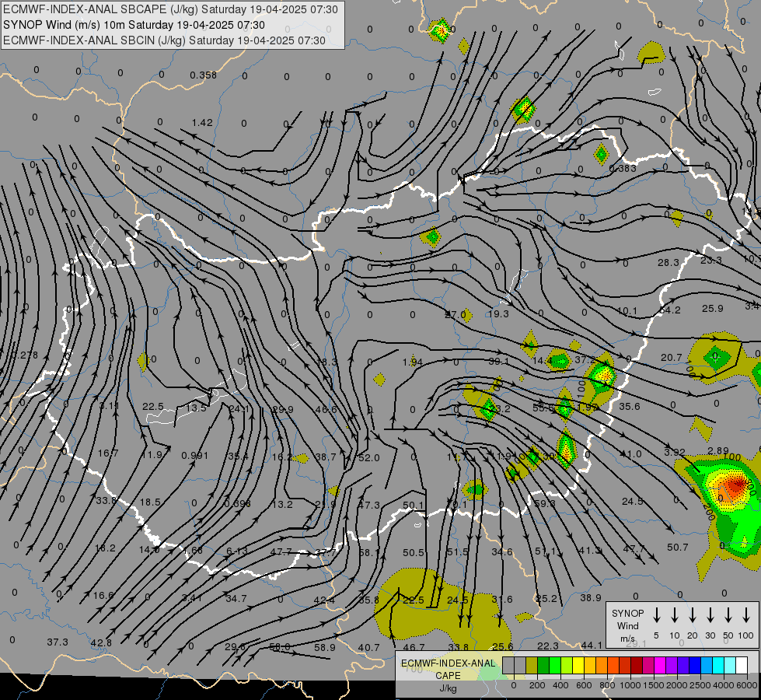761x700 pixels.
Task: Click the 51.5 value on the map
Action: tap(458, 552)
